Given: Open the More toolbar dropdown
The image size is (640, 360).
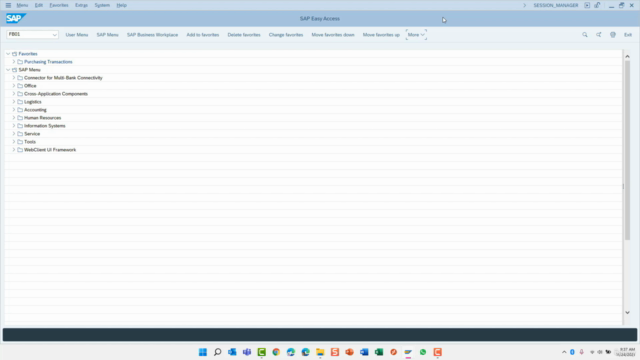Looking at the screenshot, I should coord(416,35).
